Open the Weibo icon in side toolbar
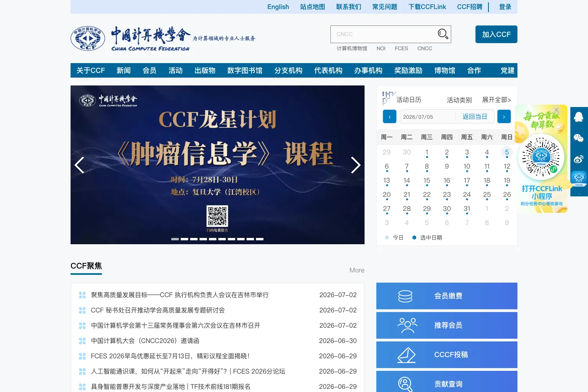Viewport: 588px width, 392px height. tap(579, 159)
